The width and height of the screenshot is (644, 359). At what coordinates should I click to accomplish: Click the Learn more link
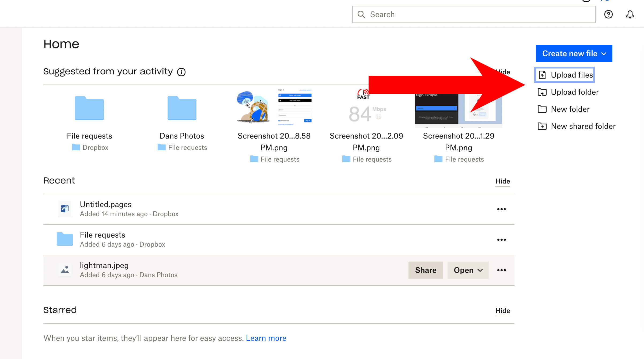266,338
